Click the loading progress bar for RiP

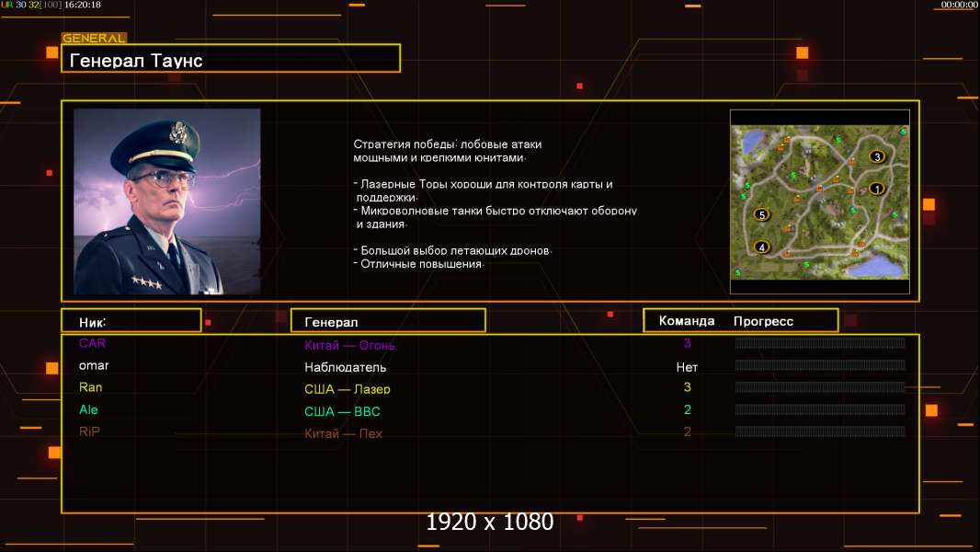pyautogui.click(x=819, y=431)
